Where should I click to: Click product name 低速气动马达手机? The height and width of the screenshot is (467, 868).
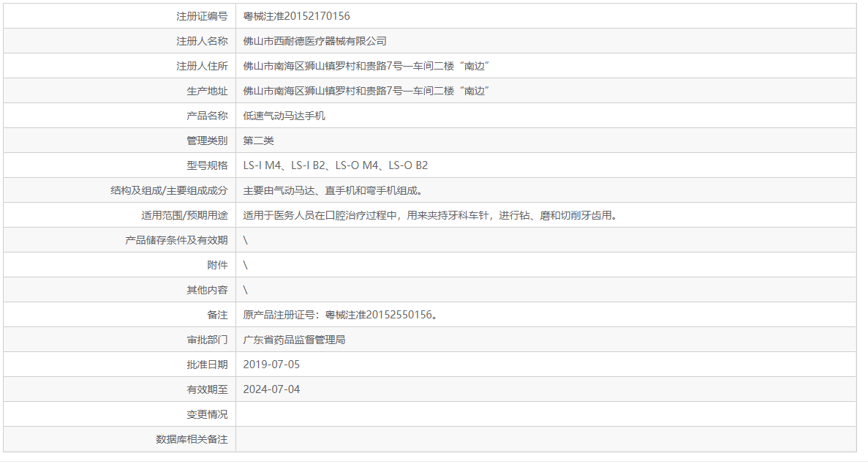coord(284,116)
